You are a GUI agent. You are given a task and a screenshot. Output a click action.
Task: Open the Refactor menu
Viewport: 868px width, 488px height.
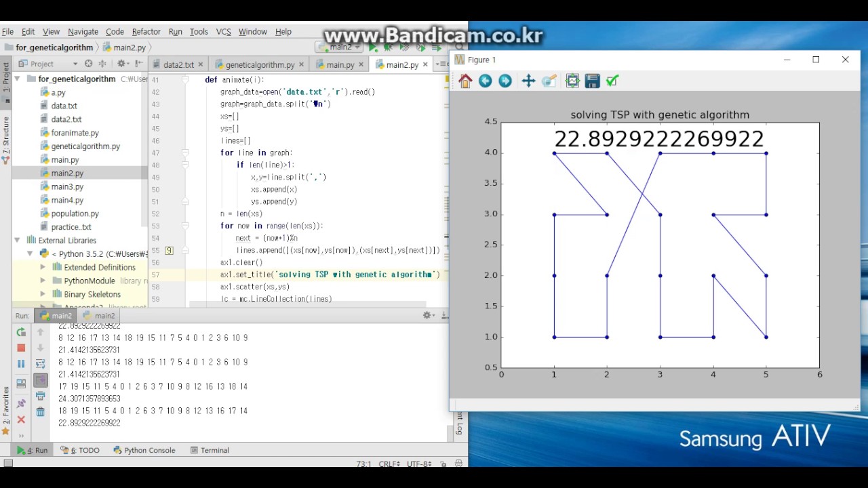(146, 32)
